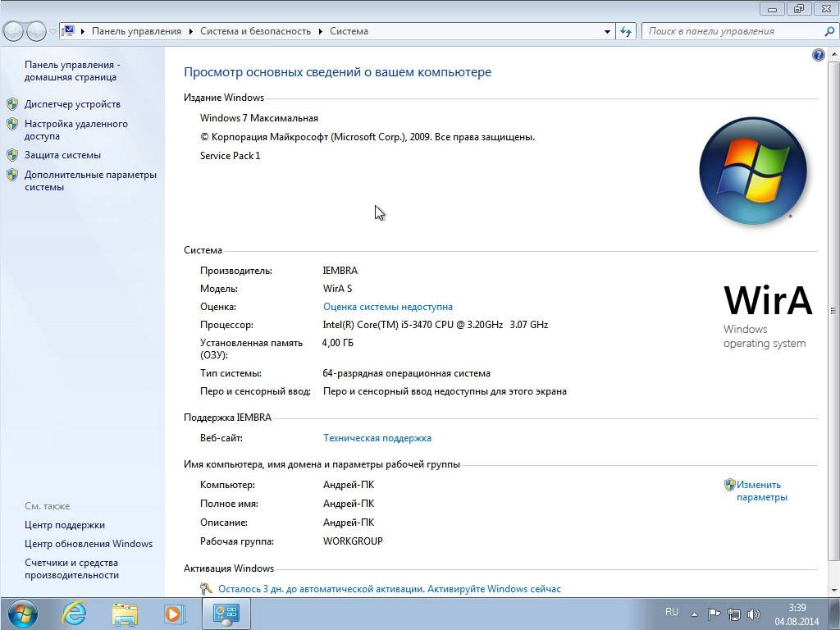
Task: Restore down the window button
Action: pyautogui.click(x=799, y=8)
